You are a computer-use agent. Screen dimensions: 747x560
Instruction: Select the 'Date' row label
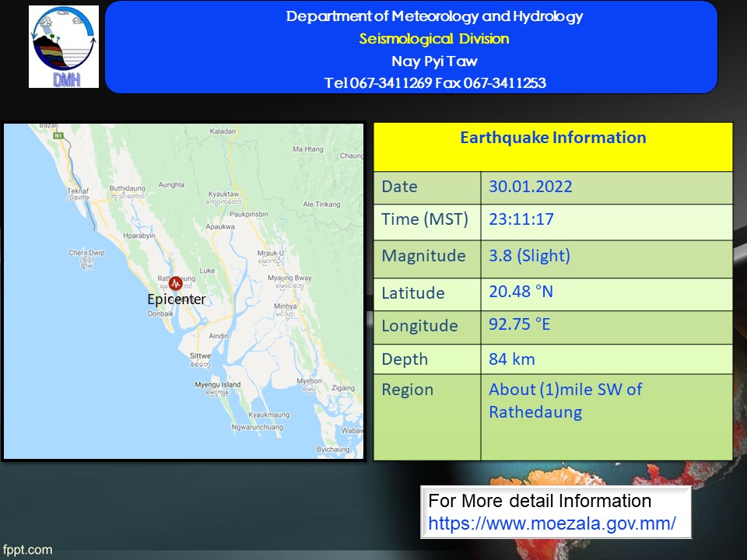pos(399,187)
